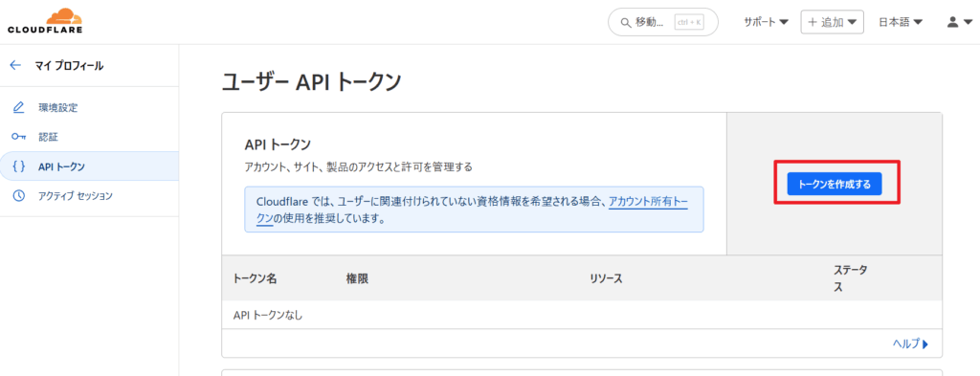
Task: Click the pencil icon next to 環境設定
Action: coord(19,107)
